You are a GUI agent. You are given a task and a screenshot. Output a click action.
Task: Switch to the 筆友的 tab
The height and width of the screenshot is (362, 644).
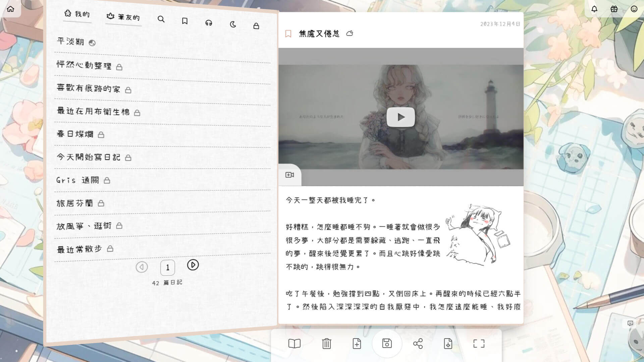click(x=123, y=17)
